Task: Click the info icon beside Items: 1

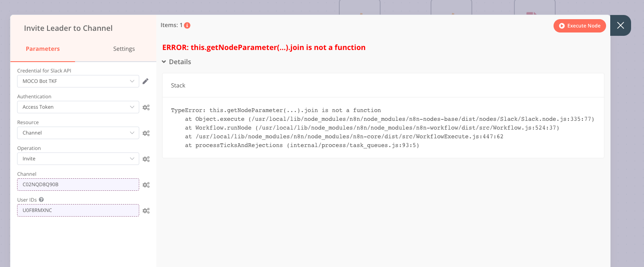Action: (186, 25)
